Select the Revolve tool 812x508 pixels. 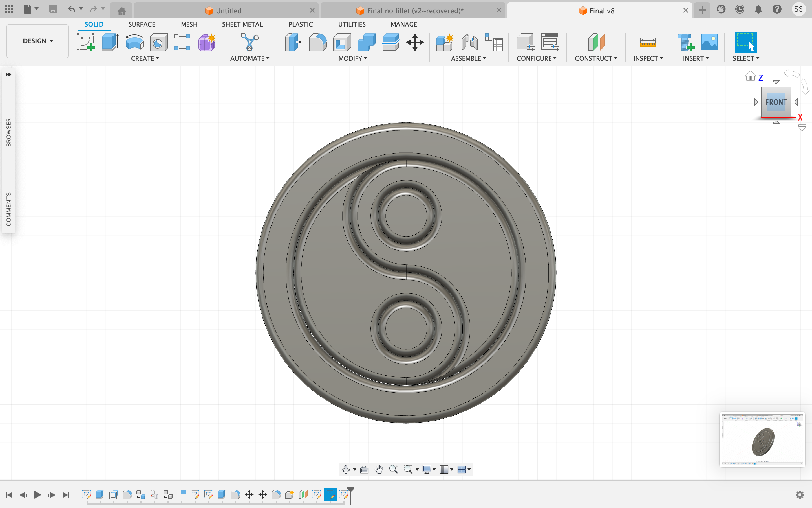point(134,42)
